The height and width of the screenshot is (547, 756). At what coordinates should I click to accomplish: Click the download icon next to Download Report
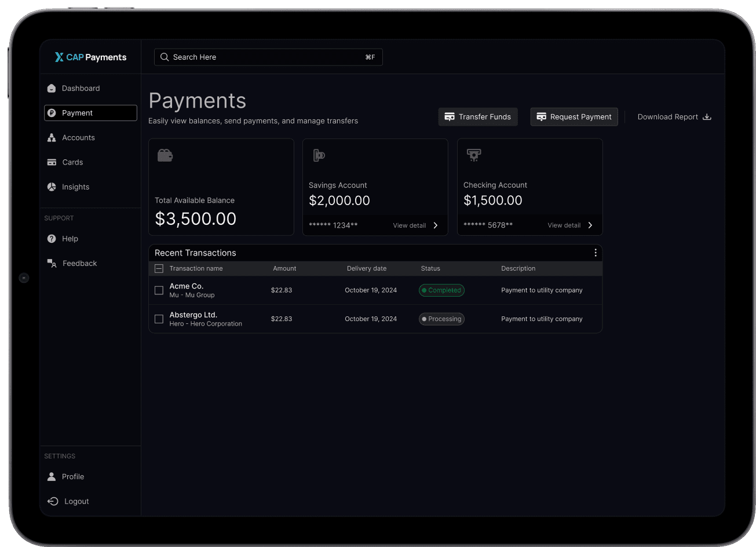[707, 116]
